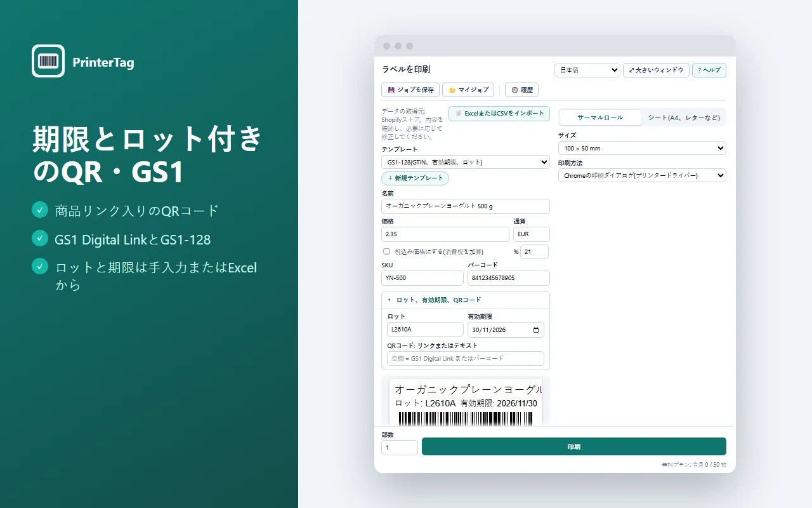Viewport: 812px width, 508px height.
Task: Collapse the ロット、有効期限、QRコード section
Action: (x=466, y=300)
